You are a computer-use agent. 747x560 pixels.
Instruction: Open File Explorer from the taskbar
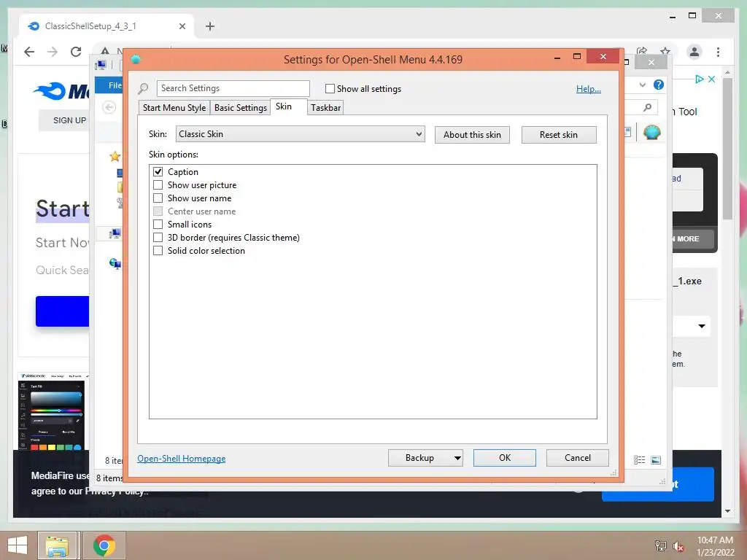[57, 545]
